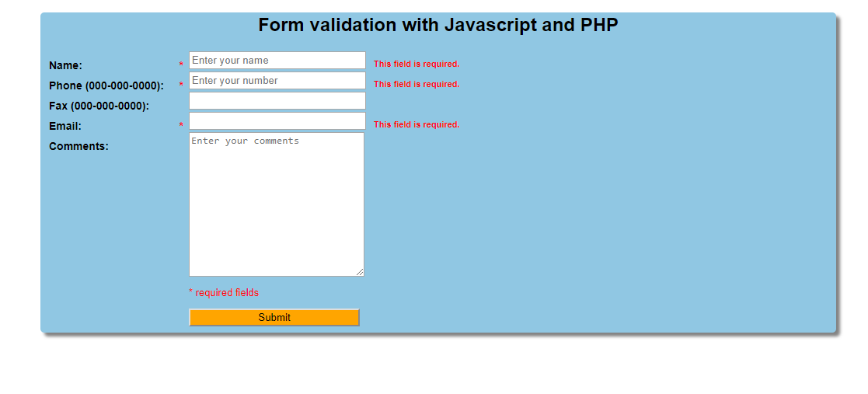
Task: Click the red asterisk before Email field
Action: click(x=181, y=126)
